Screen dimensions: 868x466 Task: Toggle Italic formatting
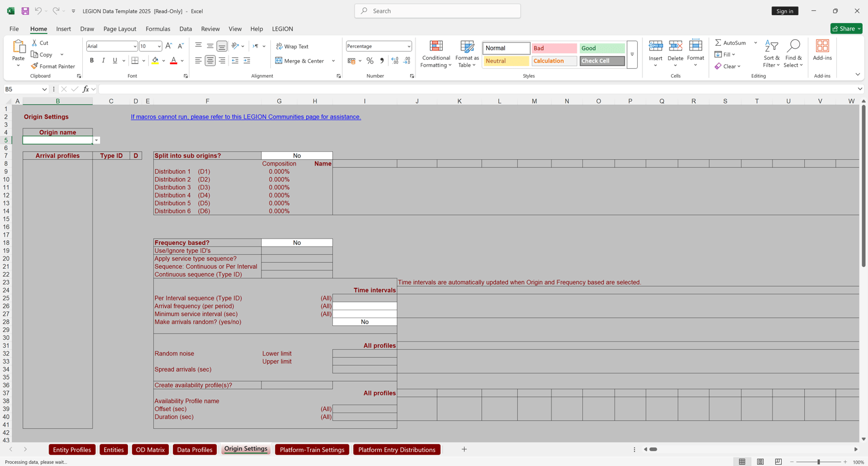(x=104, y=61)
